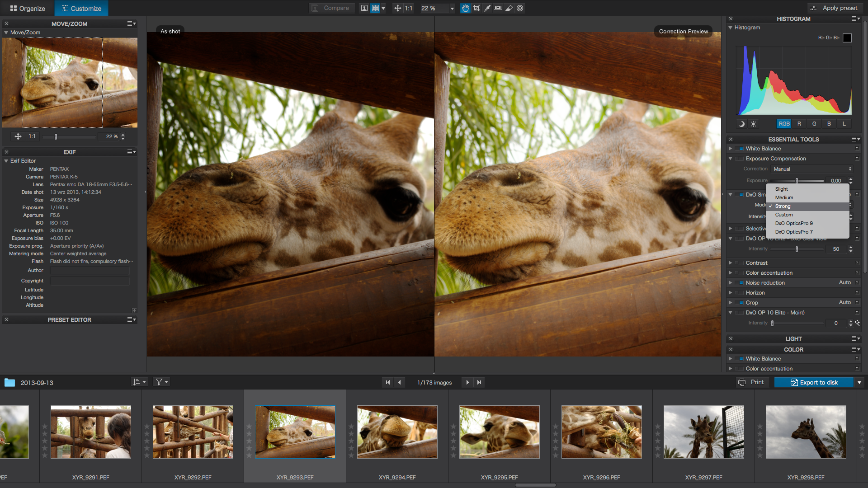The height and width of the screenshot is (488, 868).
Task: Go to the next image
Action: coord(467,382)
